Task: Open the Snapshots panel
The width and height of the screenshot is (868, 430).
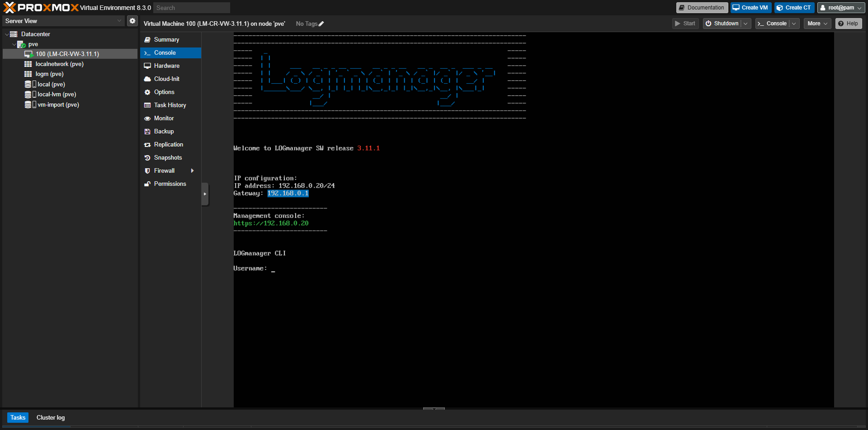Action: (168, 157)
